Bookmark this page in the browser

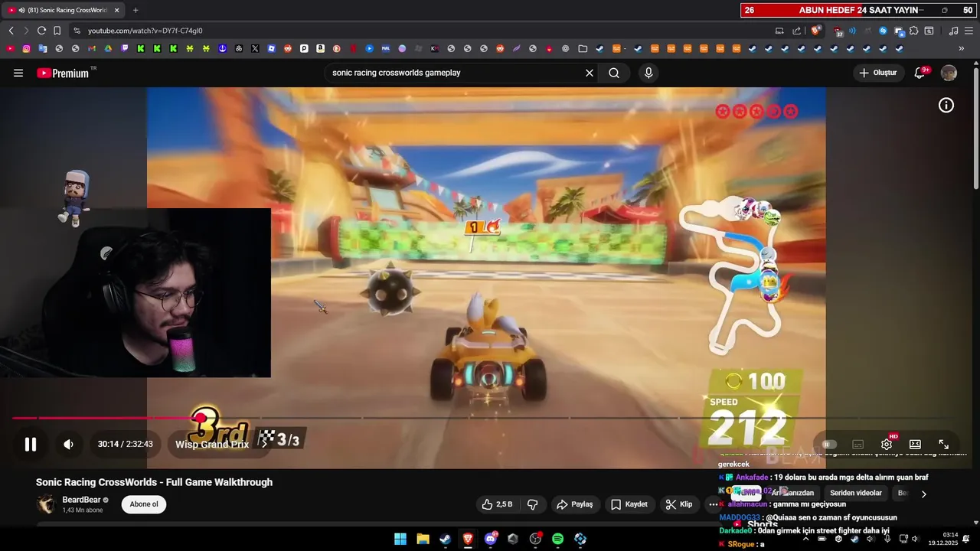57,31
